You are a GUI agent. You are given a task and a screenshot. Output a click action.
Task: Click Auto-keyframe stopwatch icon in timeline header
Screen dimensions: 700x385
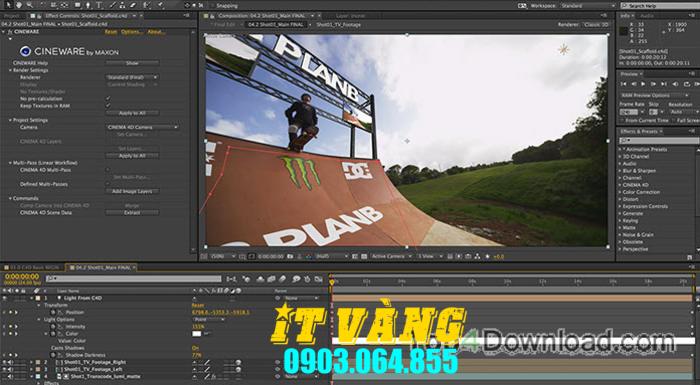point(307,279)
